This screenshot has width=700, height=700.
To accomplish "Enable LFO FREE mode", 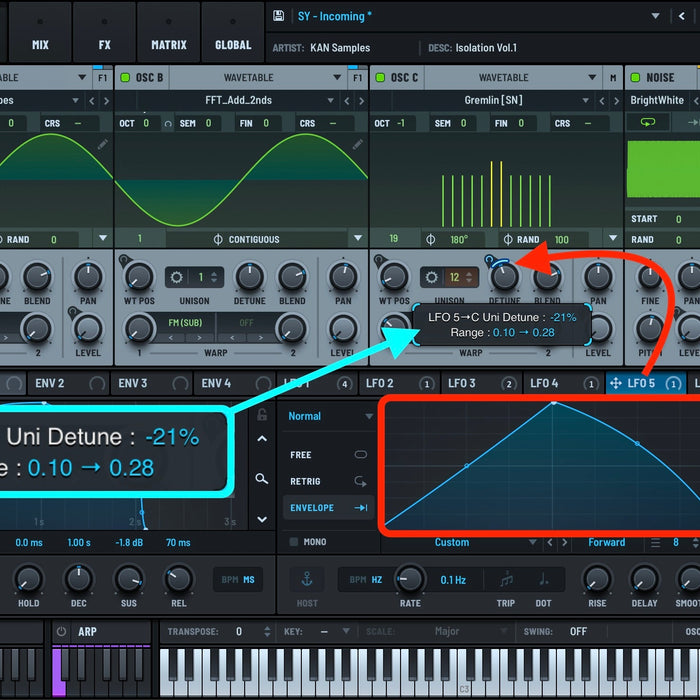I will [x=328, y=455].
